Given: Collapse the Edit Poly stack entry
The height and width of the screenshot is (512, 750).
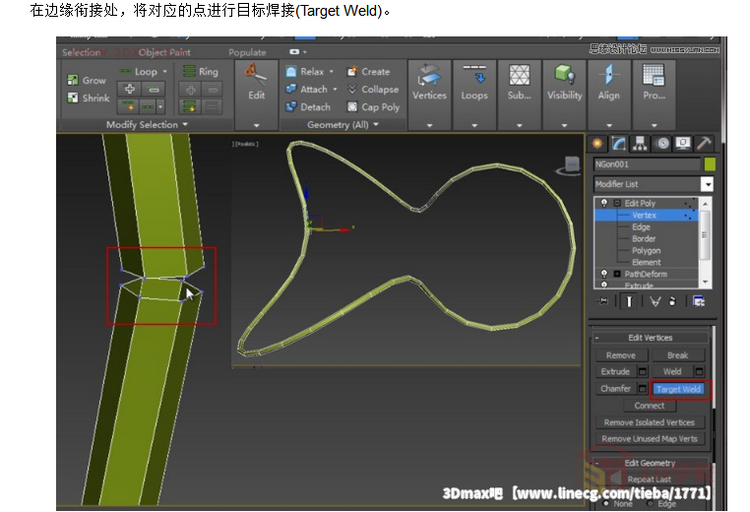Looking at the screenshot, I should 617,203.
